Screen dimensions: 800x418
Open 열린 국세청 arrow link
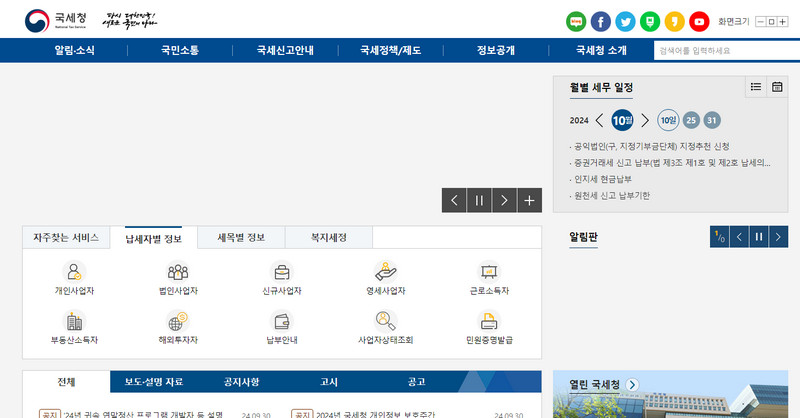[632, 385]
